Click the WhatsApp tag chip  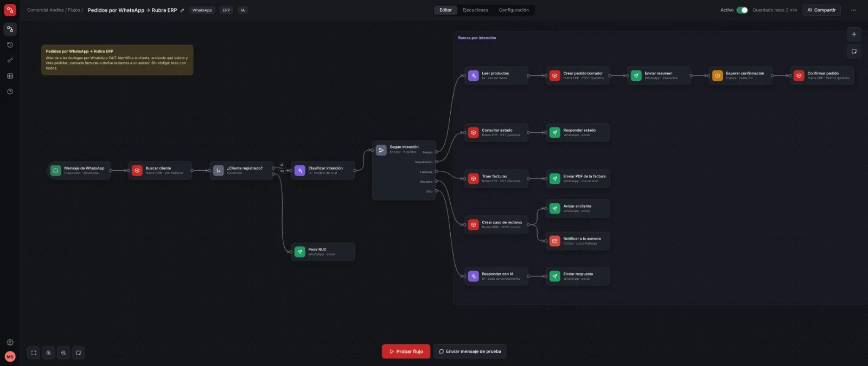click(202, 10)
